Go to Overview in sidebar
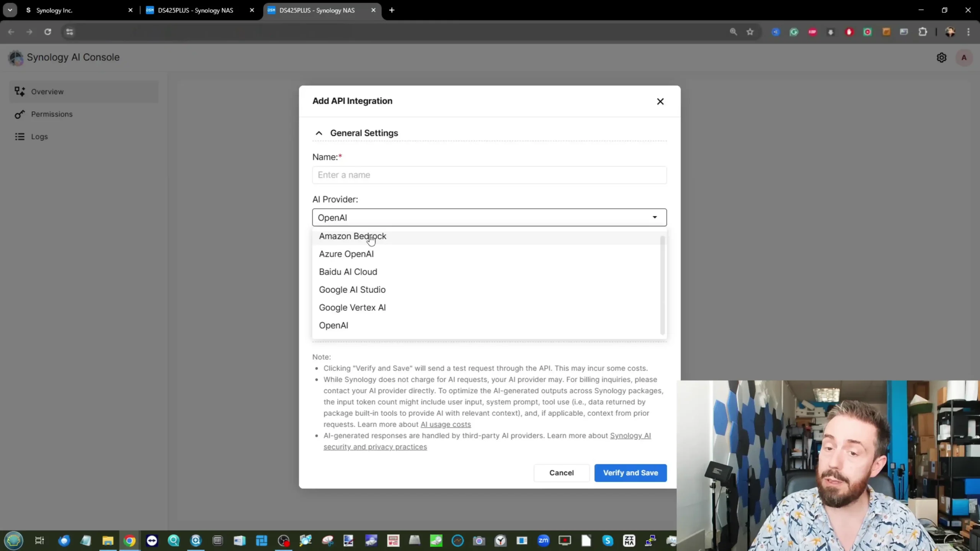The width and height of the screenshot is (980, 551). pos(83,91)
